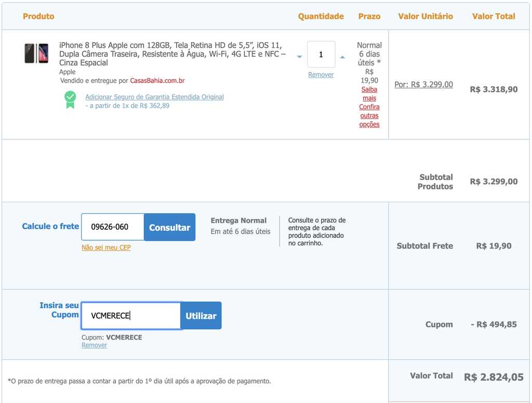
Task: Click the Em até 6 dias úteis text
Action: 241,231
